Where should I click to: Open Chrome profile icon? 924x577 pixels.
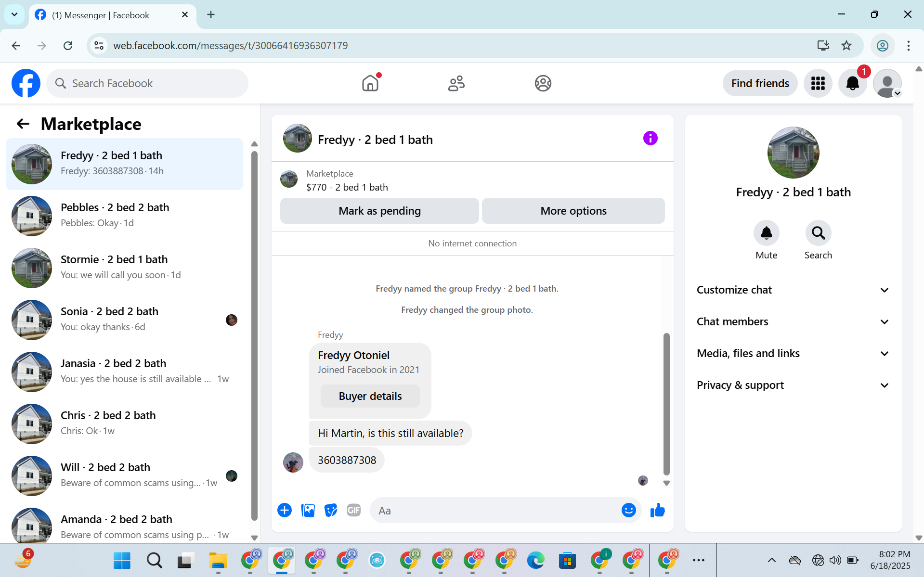[882, 45]
